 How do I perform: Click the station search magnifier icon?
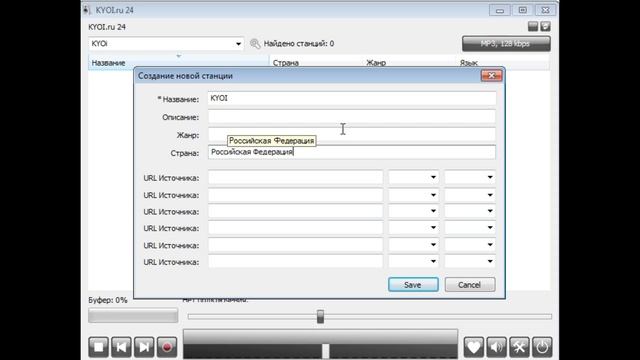click(x=255, y=44)
